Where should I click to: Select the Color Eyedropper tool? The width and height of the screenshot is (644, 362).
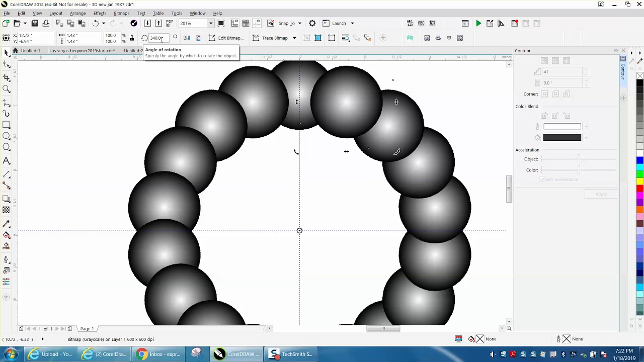(x=6, y=224)
